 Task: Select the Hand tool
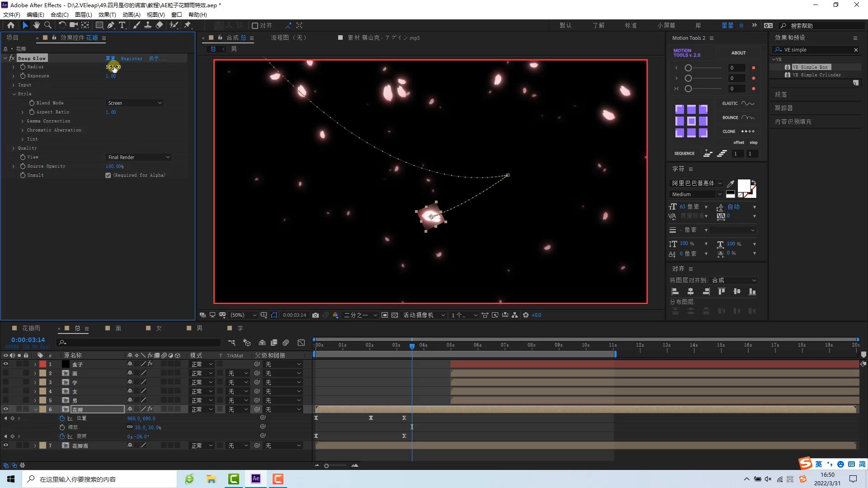point(36,25)
